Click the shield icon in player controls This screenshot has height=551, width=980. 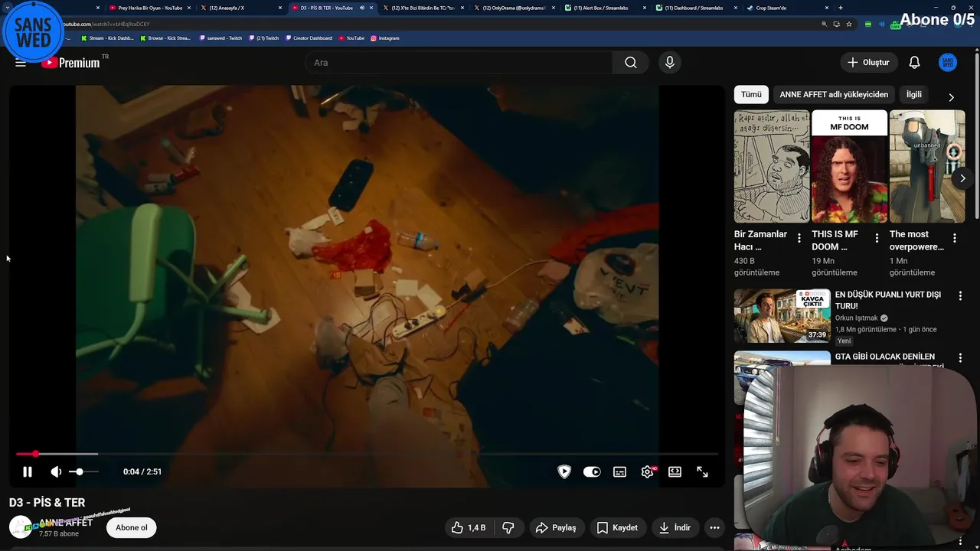tap(564, 472)
